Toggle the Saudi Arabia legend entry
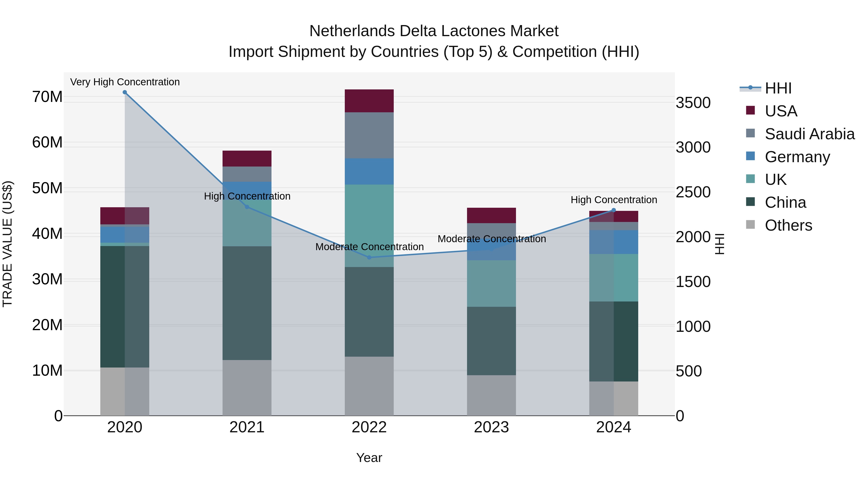 [x=800, y=134]
